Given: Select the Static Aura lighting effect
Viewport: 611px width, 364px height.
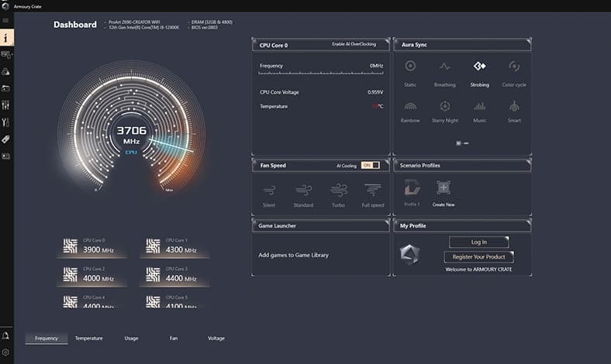Looking at the screenshot, I should (x=410, y=74).
